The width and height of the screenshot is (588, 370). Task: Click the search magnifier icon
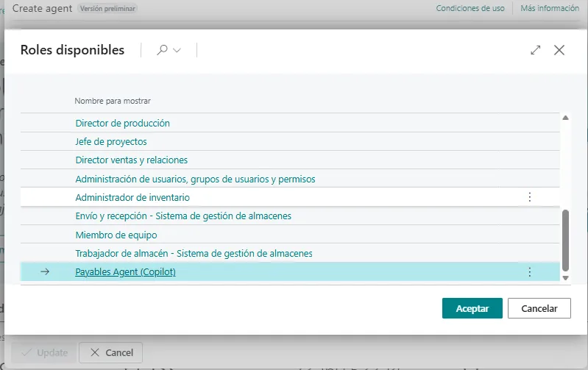162,50
